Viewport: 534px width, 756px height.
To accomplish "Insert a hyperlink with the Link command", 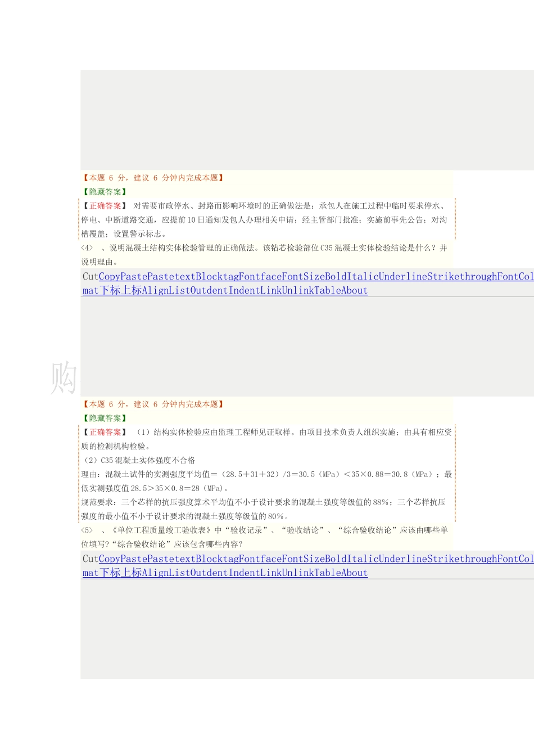I will tap(275, 291).
